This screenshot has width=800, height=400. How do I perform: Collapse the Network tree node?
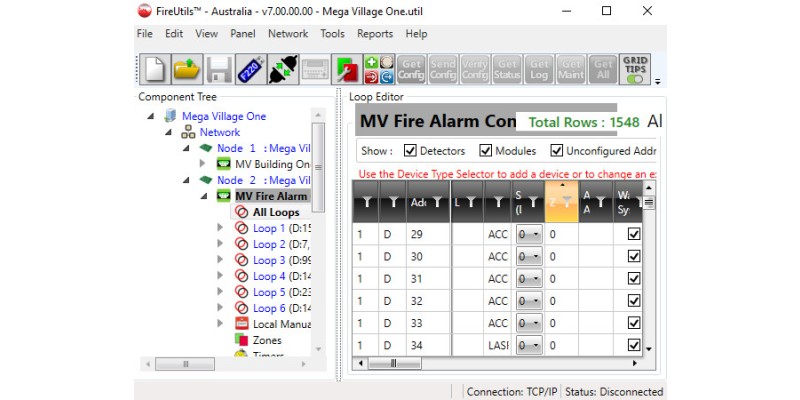(x=169, y=132)
